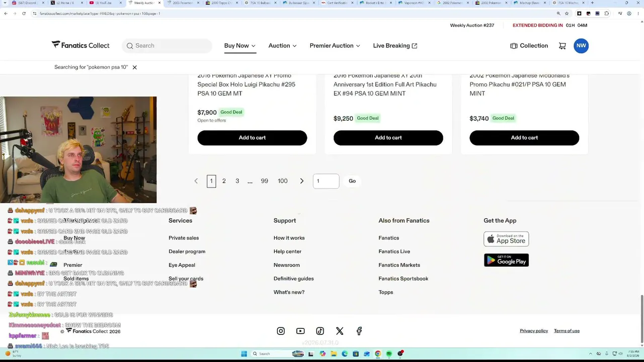Image resolution: width=644 pixels, height=362 pixels.
Task: Switch to the Discord browser tab
Action: [x=28, y=3]
